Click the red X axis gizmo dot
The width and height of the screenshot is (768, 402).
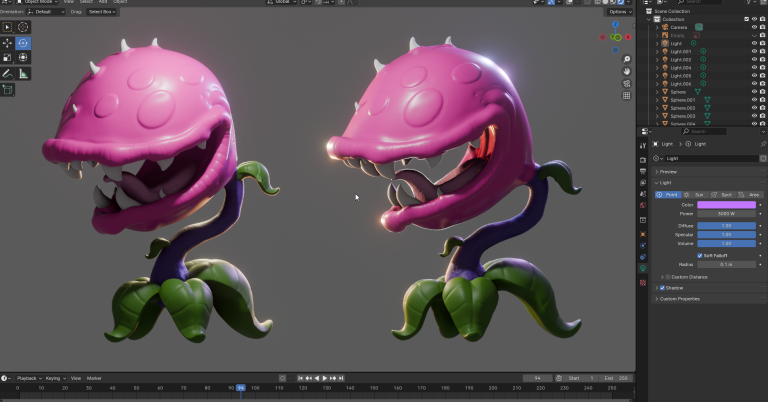[x=628, y=37]
